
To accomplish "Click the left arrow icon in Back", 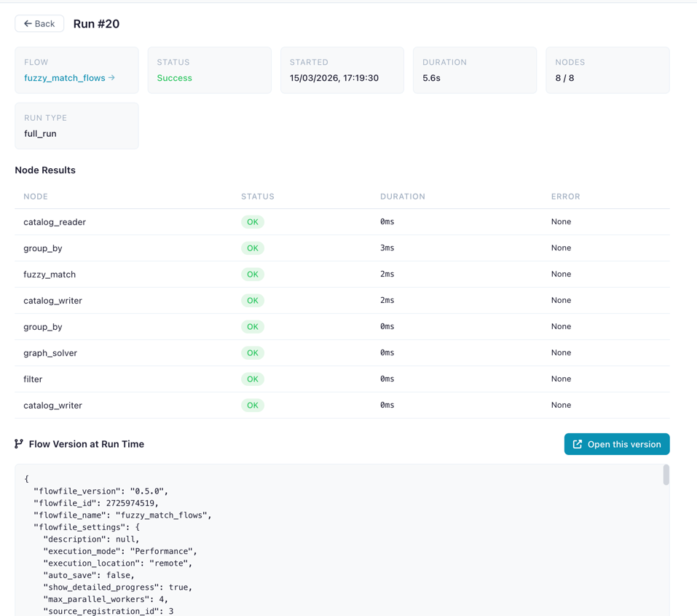I will [28, 24].
